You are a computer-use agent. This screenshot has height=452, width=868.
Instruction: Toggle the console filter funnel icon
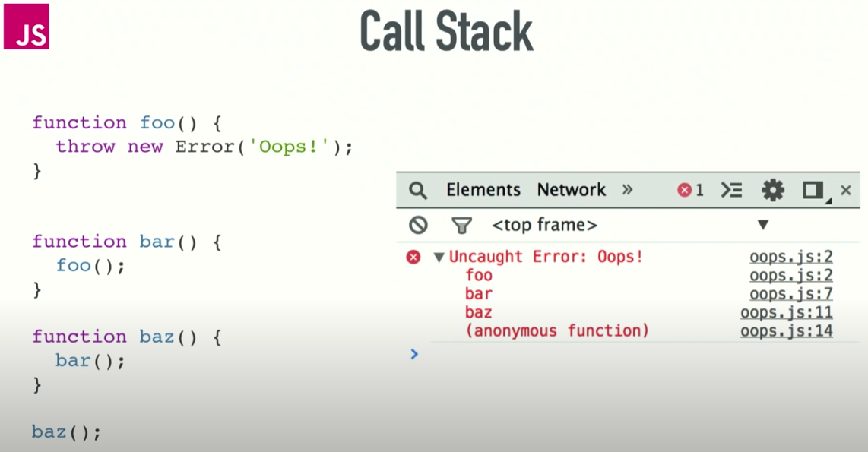(x=461, y=225)
